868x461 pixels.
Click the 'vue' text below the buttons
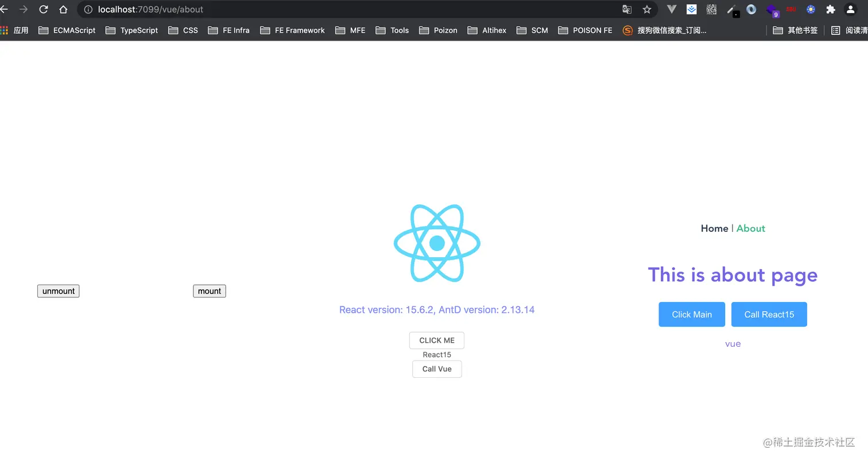tap(733, 344)
